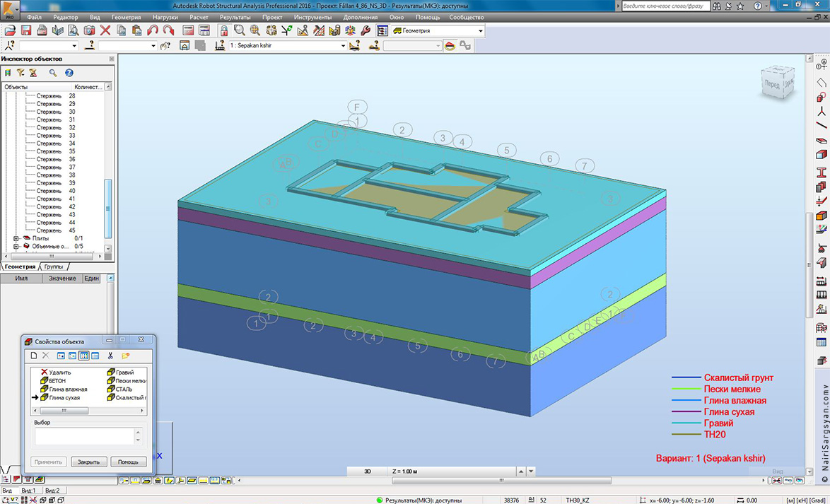Open the node selection dropdown
Screen dimensions: 830x504
(x=74, y=46)
